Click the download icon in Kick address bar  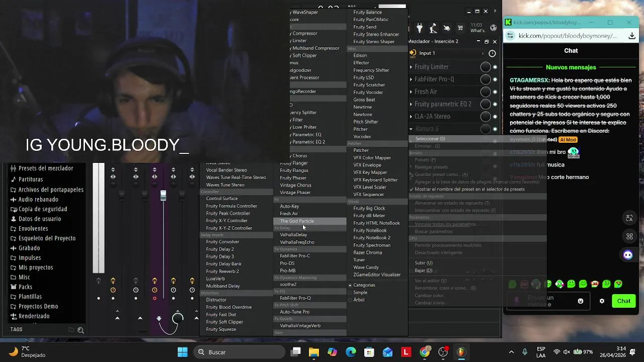[632, 36]
